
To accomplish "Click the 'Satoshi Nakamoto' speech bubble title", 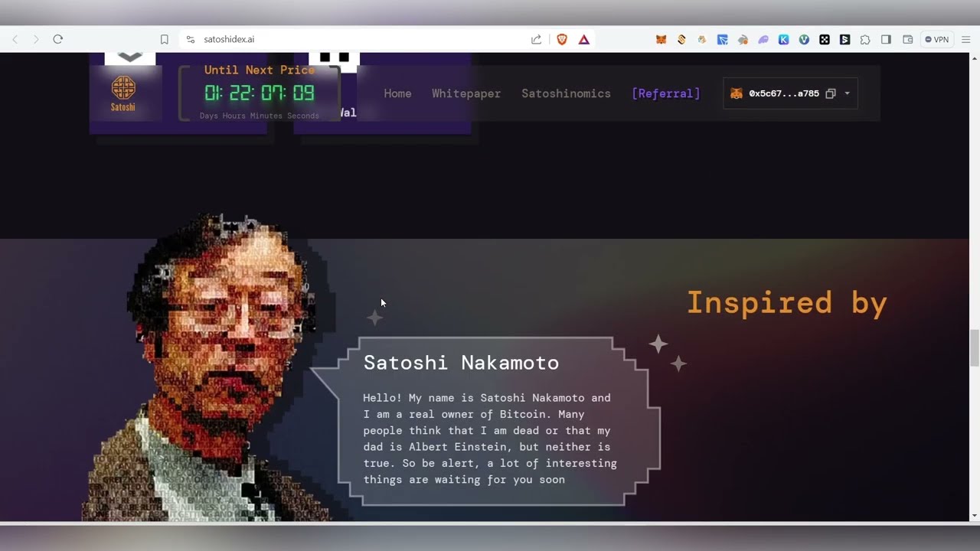I will pyautogui.click(x=461, y=363).
